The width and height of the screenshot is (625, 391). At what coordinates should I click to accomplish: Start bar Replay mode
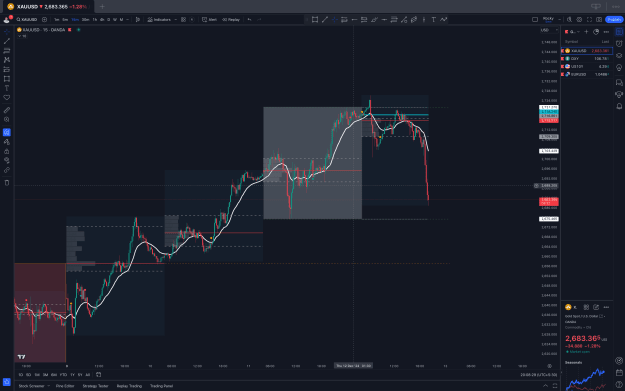point(231,20)
